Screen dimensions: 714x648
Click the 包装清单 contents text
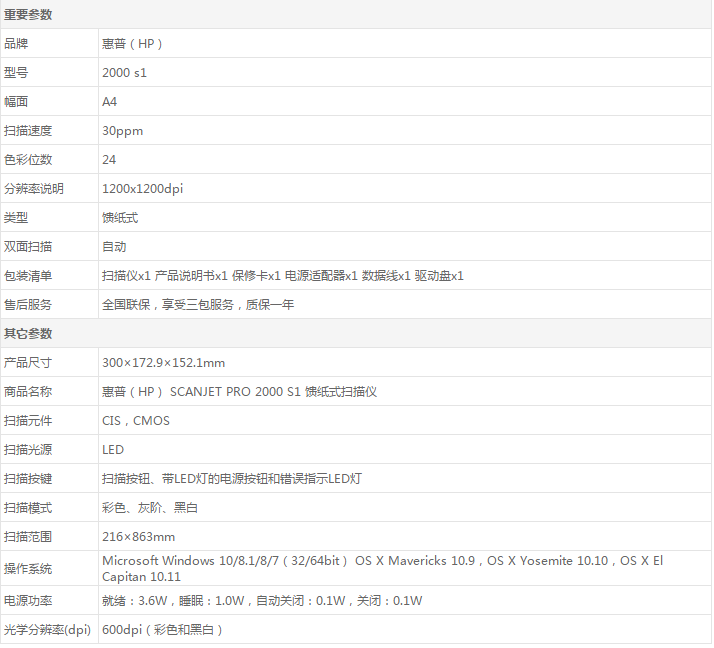[282, 276]
